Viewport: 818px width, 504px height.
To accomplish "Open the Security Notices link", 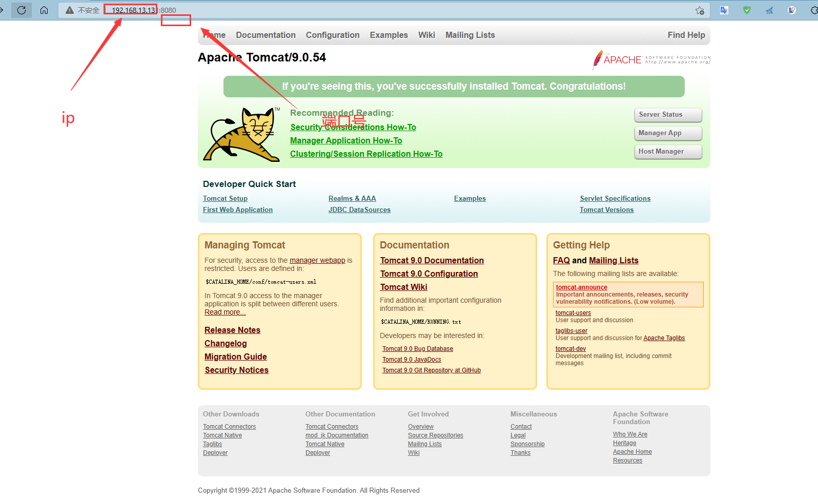I will pos(236,370).
